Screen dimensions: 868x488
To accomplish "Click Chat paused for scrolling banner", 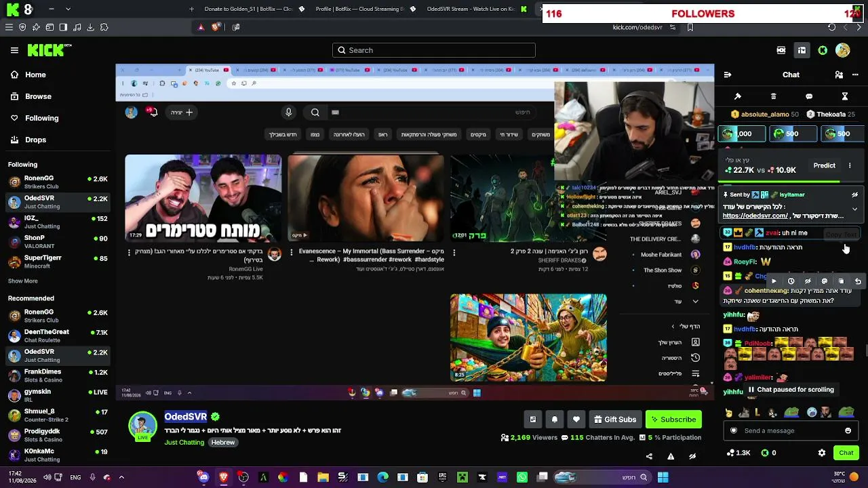I will coord(791,390).
